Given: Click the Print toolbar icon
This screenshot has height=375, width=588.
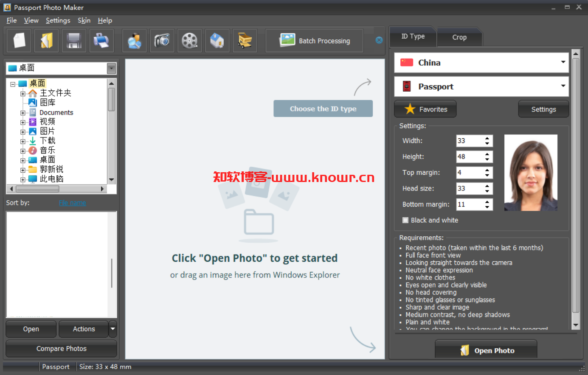Looking at the screenshot, I should 101,41.
